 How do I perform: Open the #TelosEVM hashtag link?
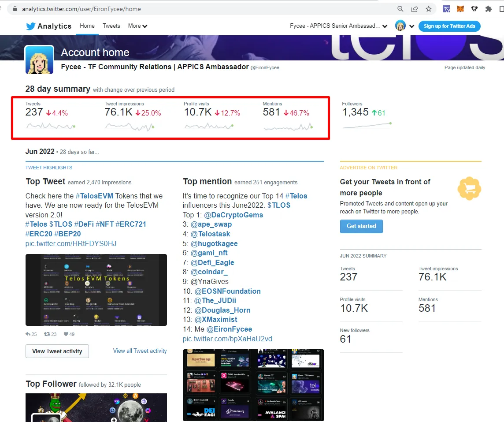point(94,196)
